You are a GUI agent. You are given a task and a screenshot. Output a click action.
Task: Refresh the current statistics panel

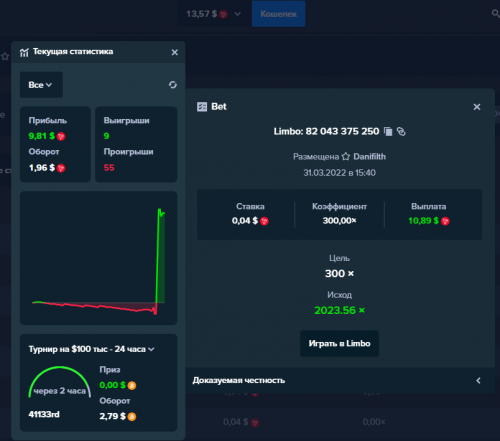173,85
